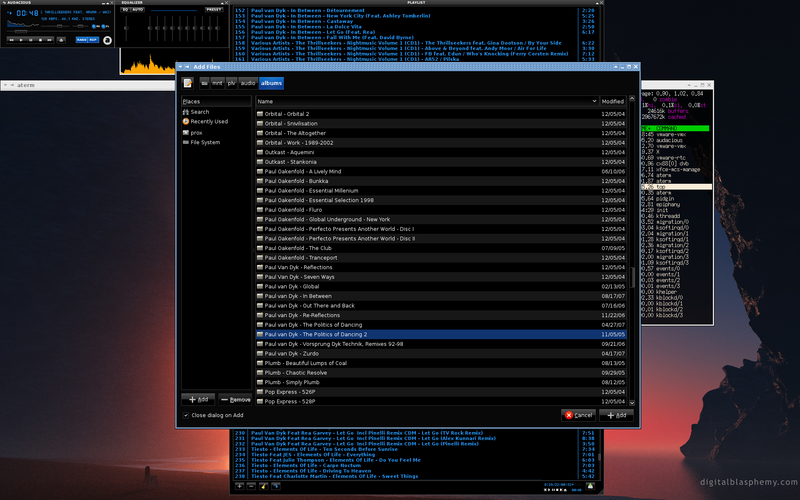This screenshot has height=500, width=800.
Task: Toggle the EQ on button in Equalizer
Action: coord(126,10)
